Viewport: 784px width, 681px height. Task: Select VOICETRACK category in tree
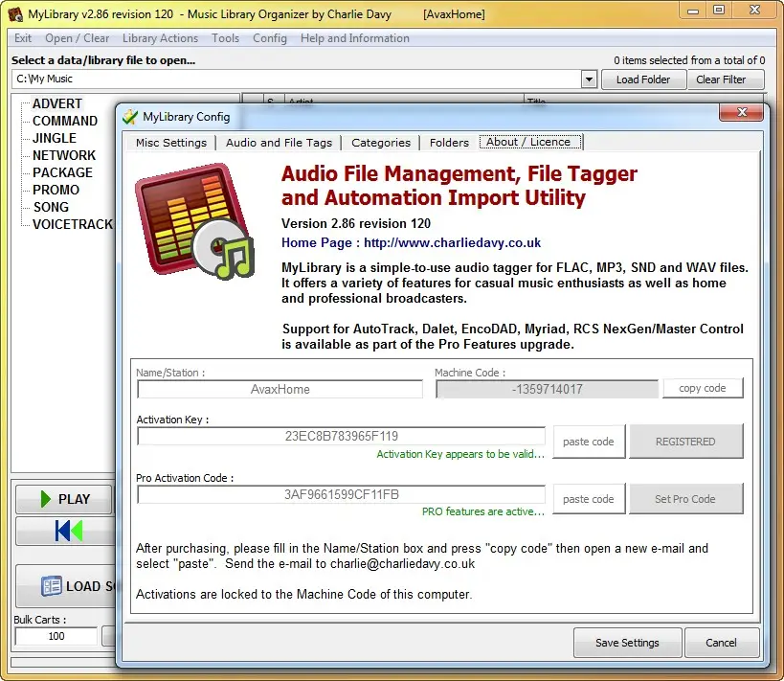click(73, 224)
